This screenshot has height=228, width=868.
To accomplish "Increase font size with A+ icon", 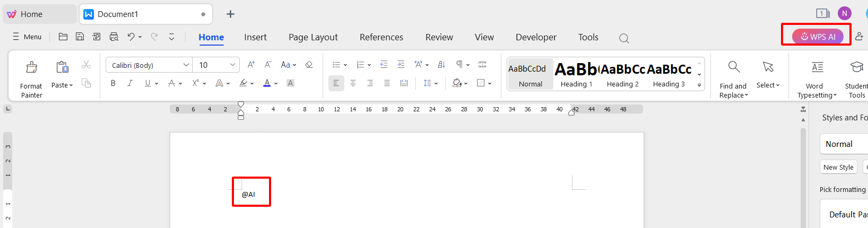I will 251,65.
